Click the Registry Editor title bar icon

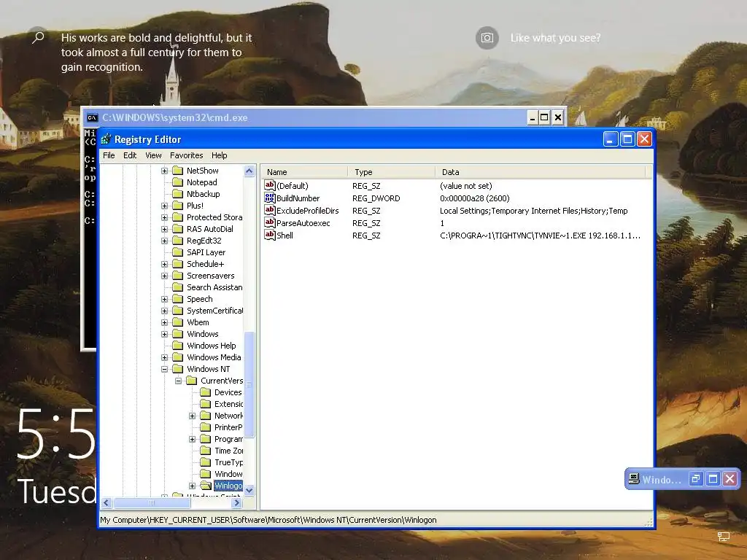pos(107,139)
